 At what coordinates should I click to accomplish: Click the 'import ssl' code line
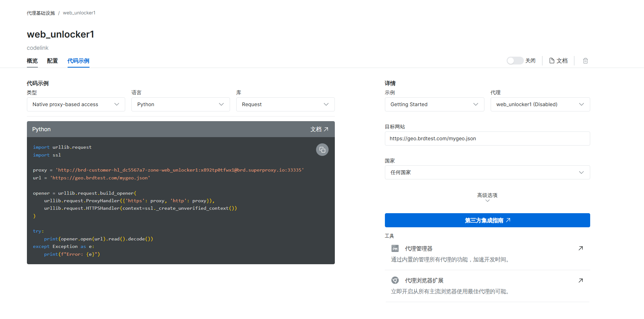[x=47, y=155]
